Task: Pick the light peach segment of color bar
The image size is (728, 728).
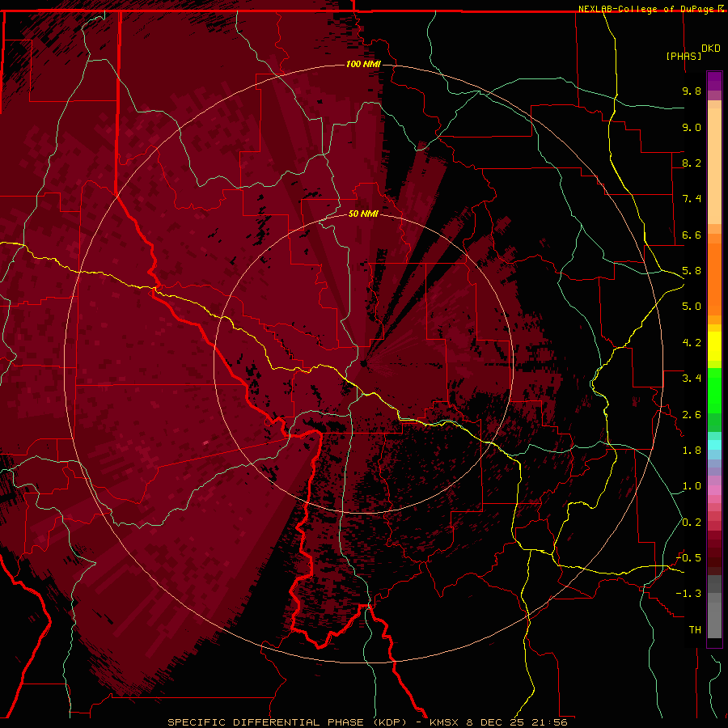Action: click(x=714, y=167)
